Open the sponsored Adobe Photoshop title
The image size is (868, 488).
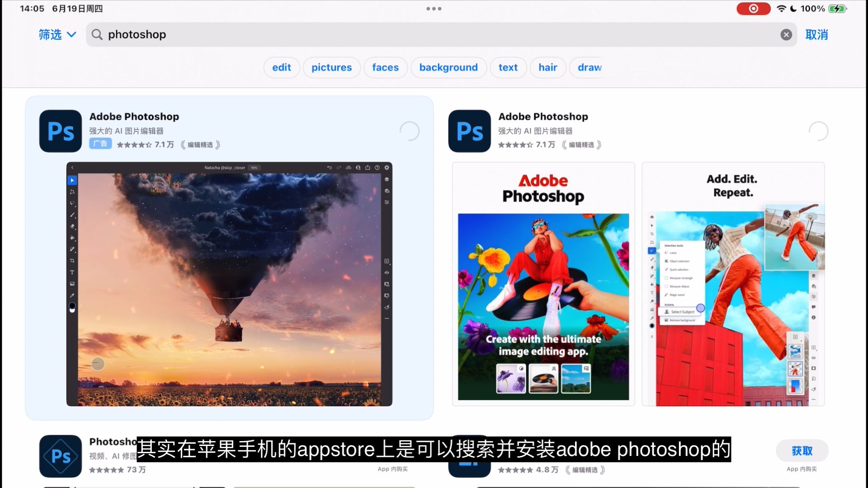(x=134, y=117)
